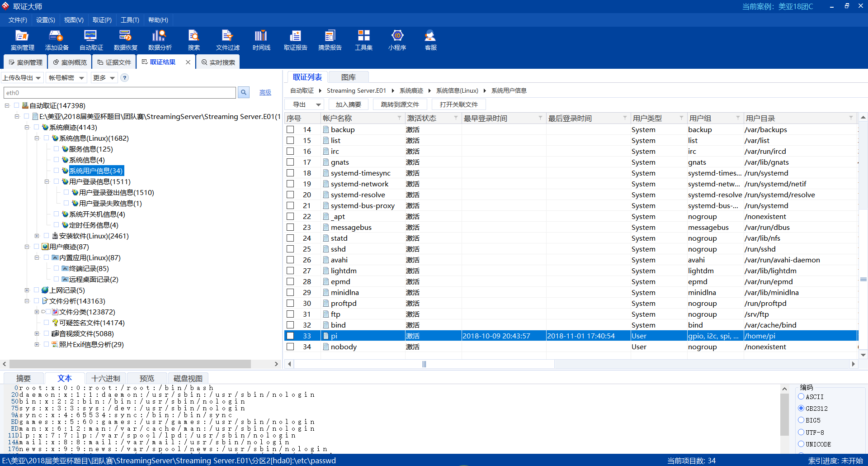Image resolution: width=868 pixels, height=466 pixels.
Task: Click the Streaming Server.E01 breadcrumb
Action: pyautogui.click(x=356, y=90)
